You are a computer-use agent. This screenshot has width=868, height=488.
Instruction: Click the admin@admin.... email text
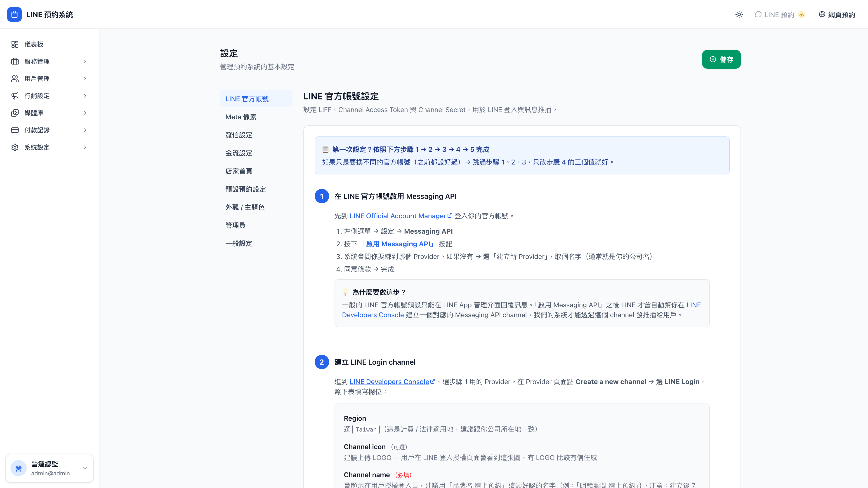tap(54, 473)
